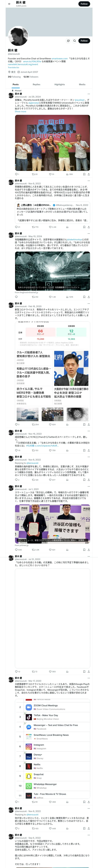The width and height of the screenshot is (98, 868).
Task: Switch to the Replies tab
Action: 36,85
